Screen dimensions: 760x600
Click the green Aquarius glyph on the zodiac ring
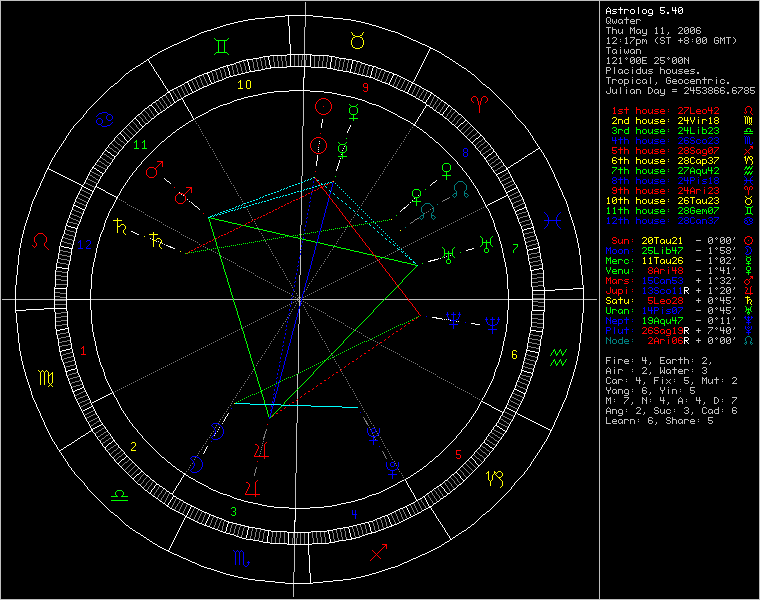(x=558, y=357)
